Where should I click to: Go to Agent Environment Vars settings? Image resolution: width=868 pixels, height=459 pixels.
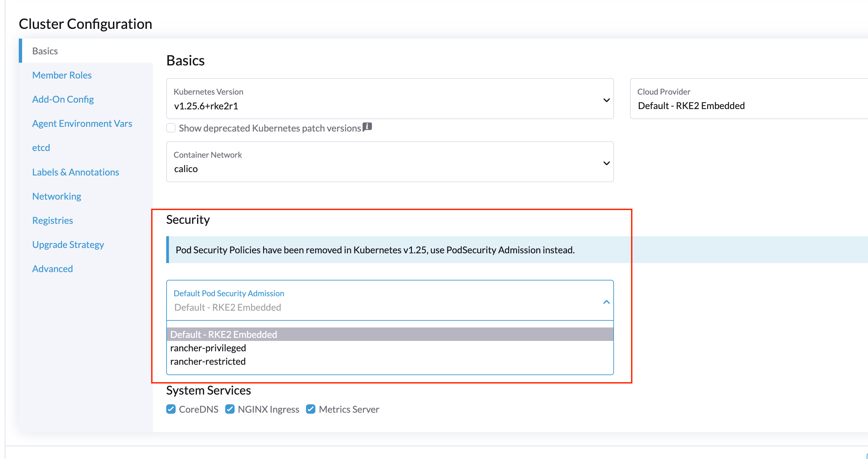point(82,123)
